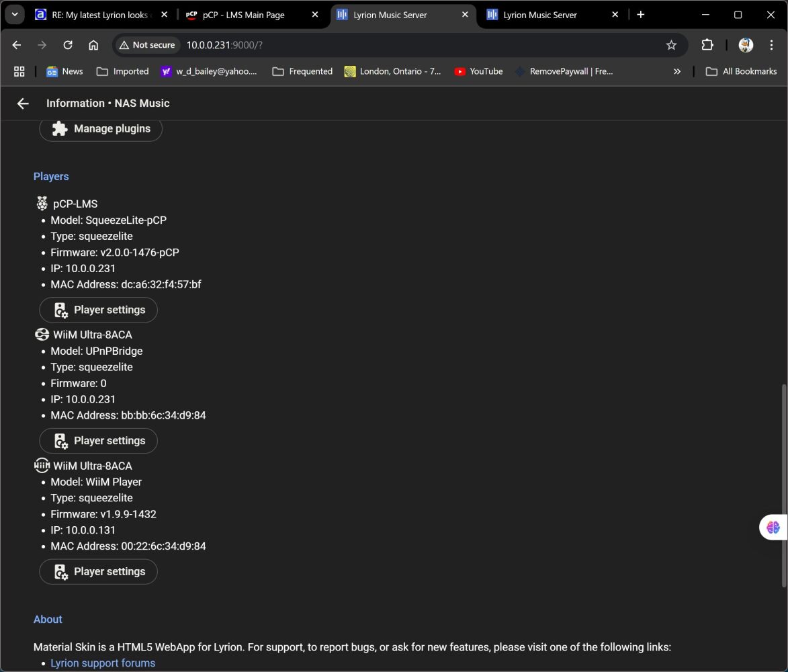The width and height of the screenshot is (788, 672).
Task: Switch to RE: My latest Lyrion looks tab
Action: (x=99, y=15)
